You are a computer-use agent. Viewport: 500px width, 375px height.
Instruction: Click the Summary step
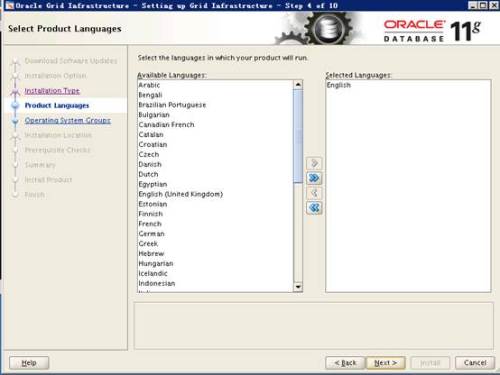pos(40,165)
